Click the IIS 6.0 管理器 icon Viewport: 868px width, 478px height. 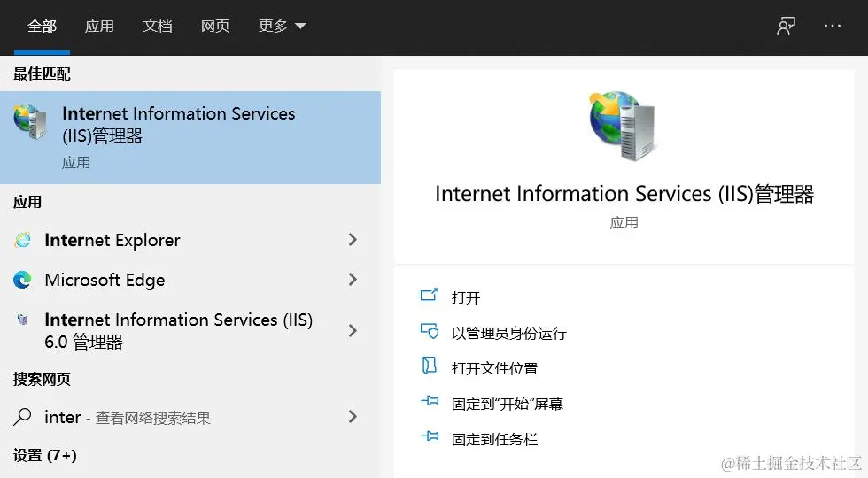tap(22, 320)
